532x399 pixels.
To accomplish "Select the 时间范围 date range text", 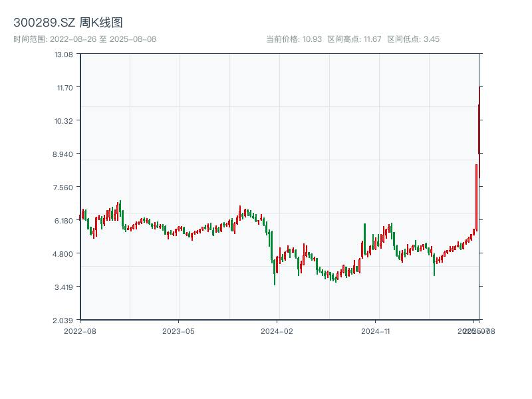I will [84, 39].
